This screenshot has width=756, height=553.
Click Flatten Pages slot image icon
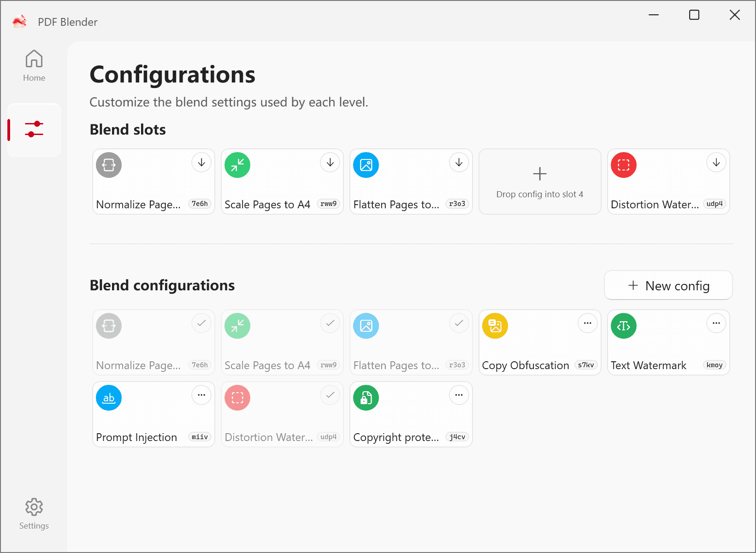[366, 165]
